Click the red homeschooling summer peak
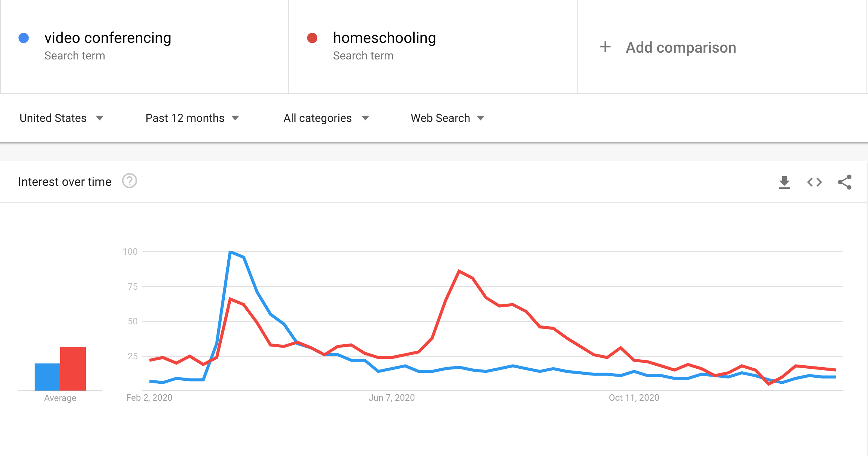Image resolution: width=868 pixels, height=456 pixels. tap(459, 271)
